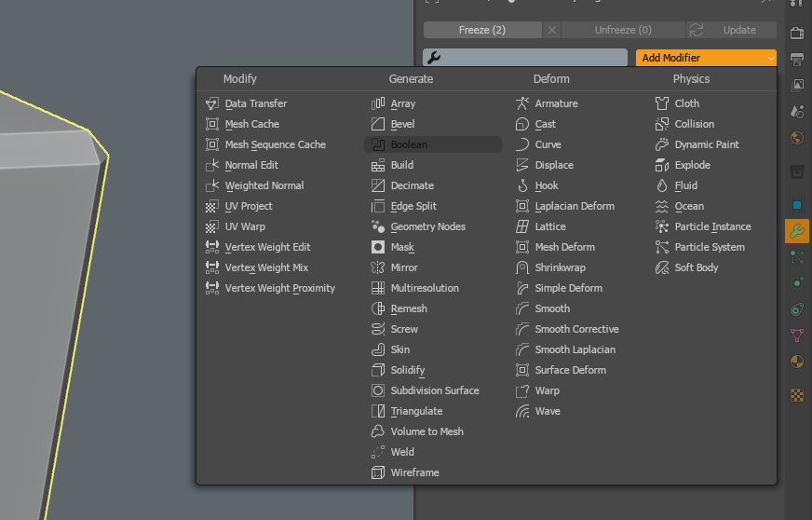Image resolution: width=812 pixels, height=520 pixels.
Task: Click the Build modifier icon
Action: point(378,165)
